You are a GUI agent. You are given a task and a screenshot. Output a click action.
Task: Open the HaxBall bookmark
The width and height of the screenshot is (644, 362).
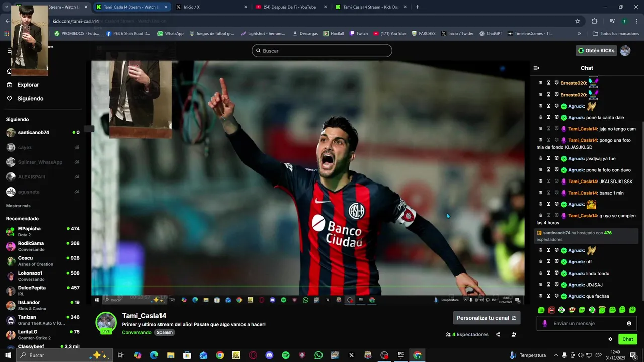333,34
